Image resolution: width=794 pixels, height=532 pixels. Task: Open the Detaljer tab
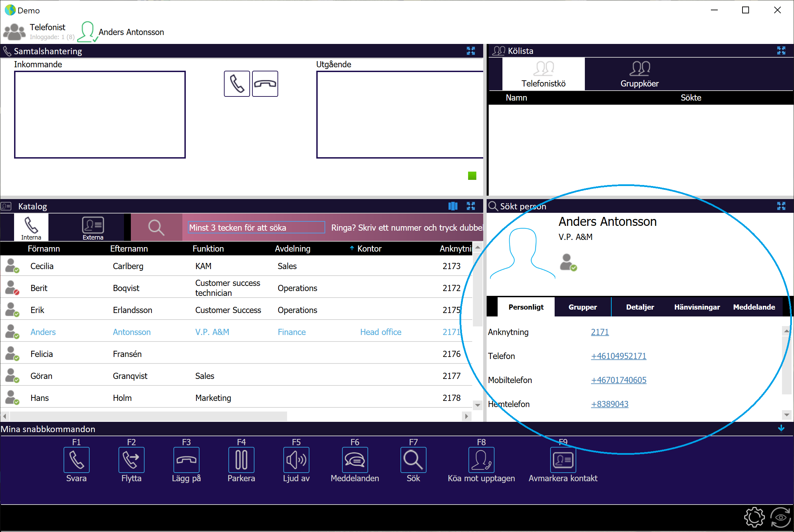point(640,307)
